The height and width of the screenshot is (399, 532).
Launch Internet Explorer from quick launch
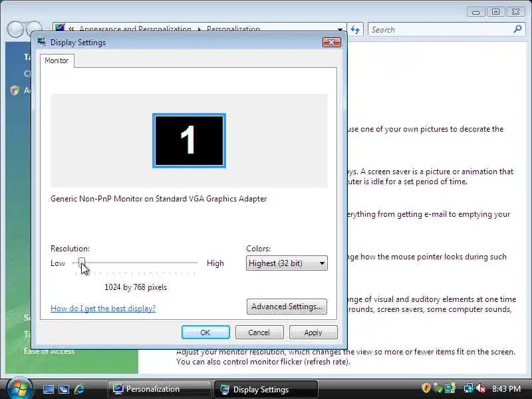79,389
